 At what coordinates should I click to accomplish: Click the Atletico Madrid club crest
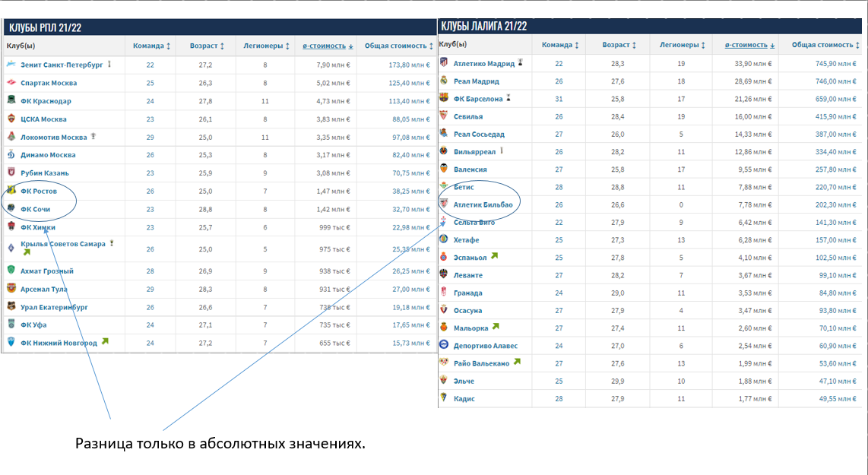tap(444, 62)
